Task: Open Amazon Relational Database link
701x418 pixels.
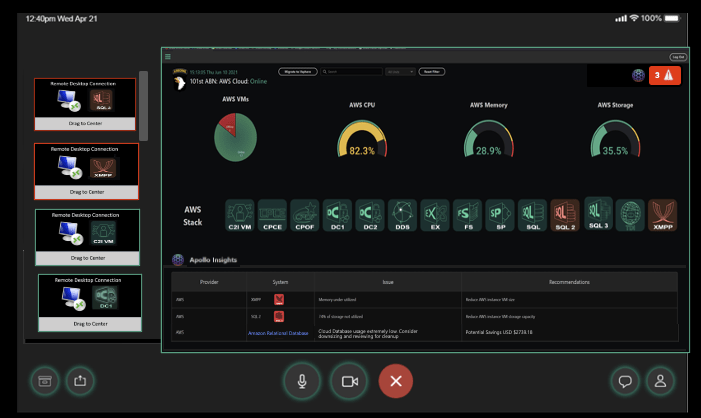Action: [x=278, y=333]
